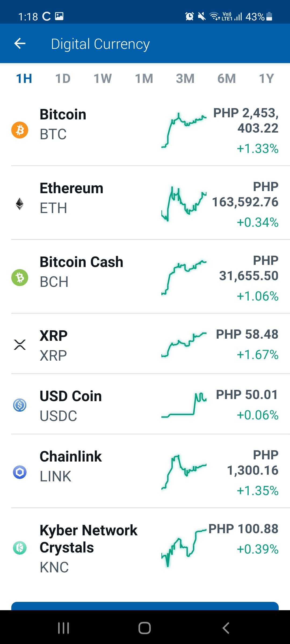
Task: Tap the orange Bitcoin coin icon
Action: click(x=20, y=130)
